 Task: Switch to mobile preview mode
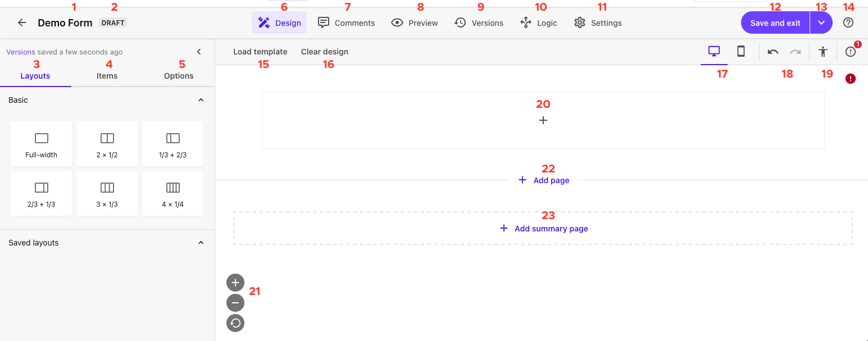741,51
